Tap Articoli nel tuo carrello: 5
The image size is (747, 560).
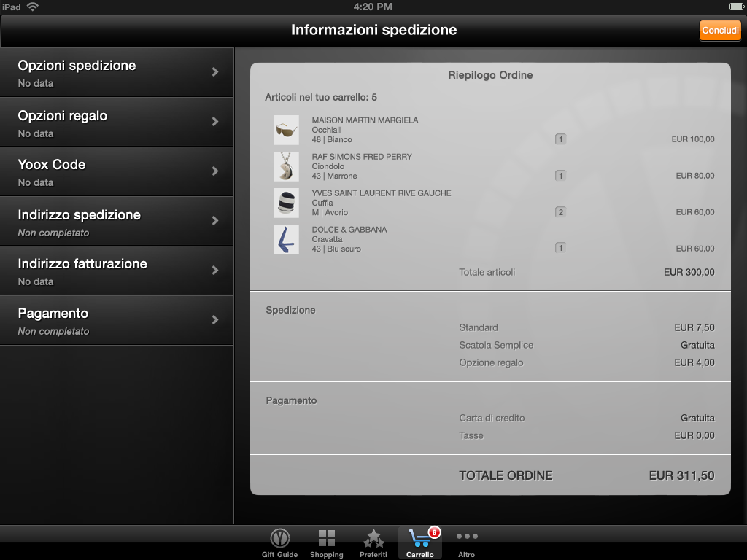tap(321, 97)
